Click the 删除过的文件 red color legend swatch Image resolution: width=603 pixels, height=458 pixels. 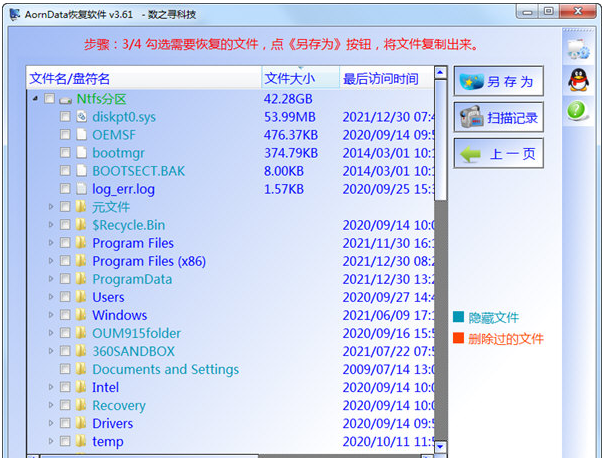click(458, 338)
